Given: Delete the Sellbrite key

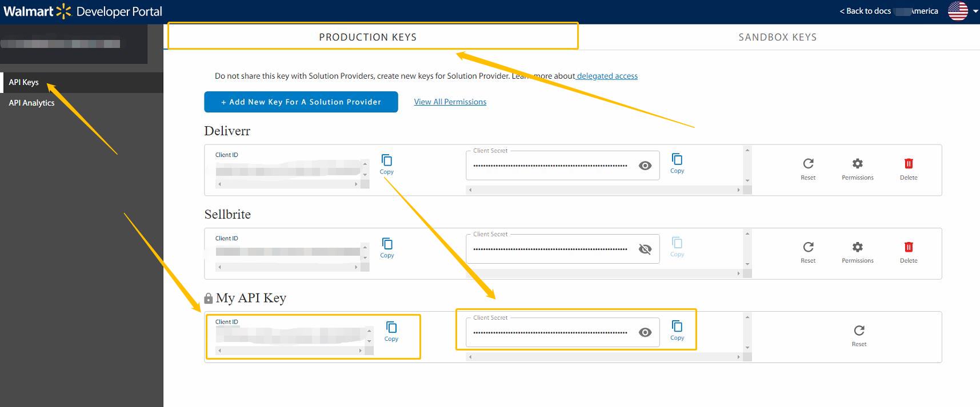Looking at the screenshot, I should pyautogui.click(x=909, y=252).
